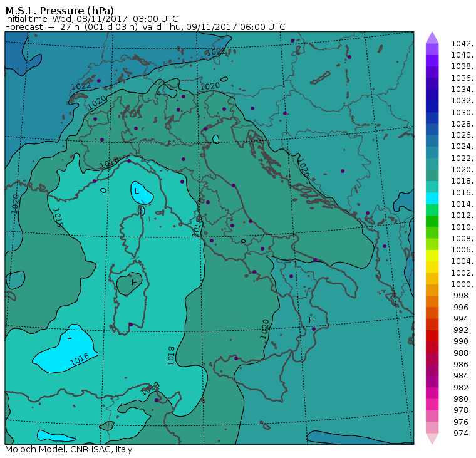Image resolution: width=476 pixels, height=458 pixels.
Task: Click the "984." legend label
Action: click(463, 376)
